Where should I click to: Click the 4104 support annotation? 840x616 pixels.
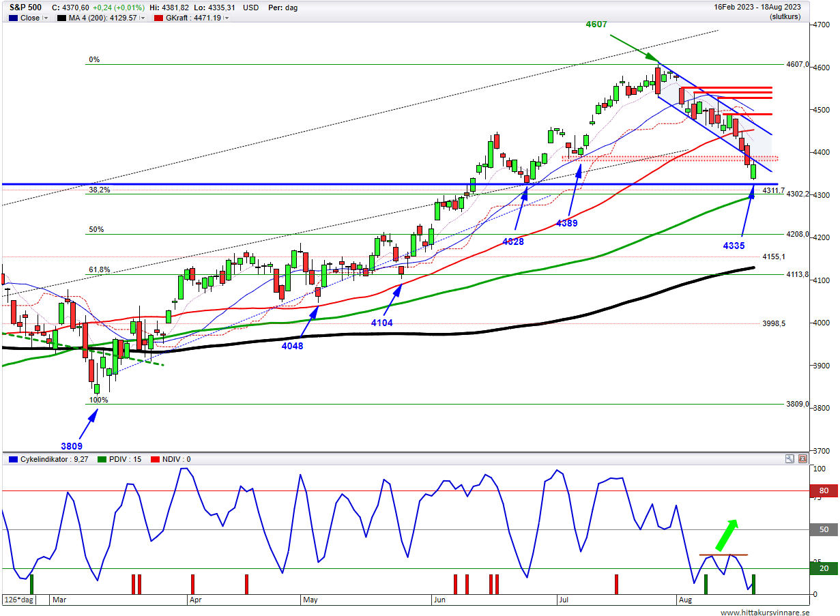point(382,323)
